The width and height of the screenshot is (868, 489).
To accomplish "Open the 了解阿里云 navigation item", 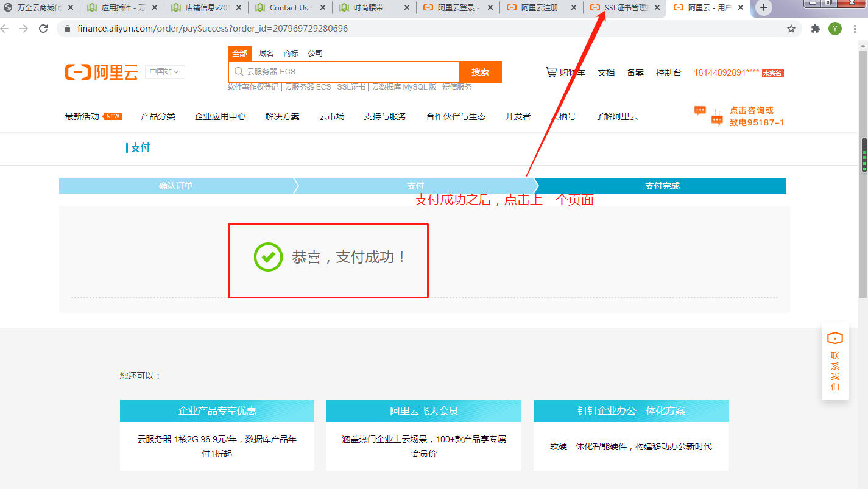I will pos(616,116).
